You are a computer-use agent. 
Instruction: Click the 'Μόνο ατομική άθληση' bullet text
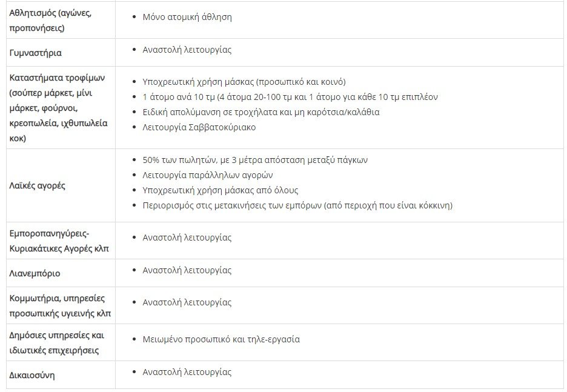click(x=187, y=17)
